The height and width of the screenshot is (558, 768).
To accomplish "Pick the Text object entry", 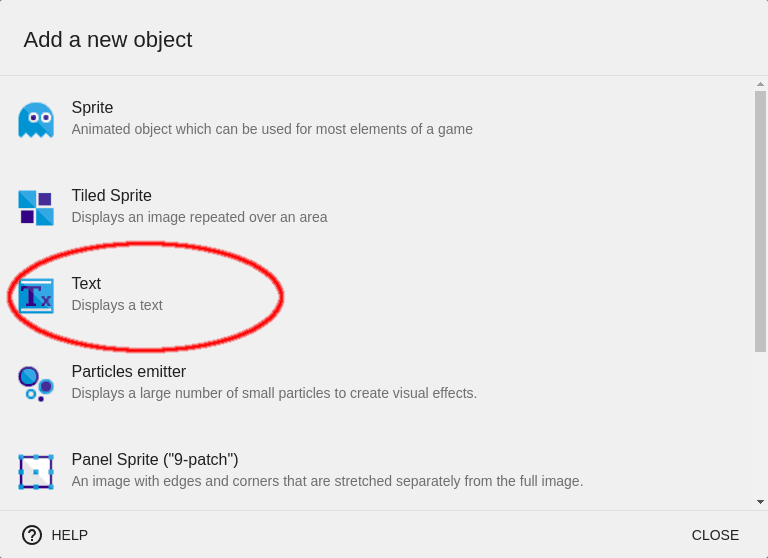I will coord(86,284).
